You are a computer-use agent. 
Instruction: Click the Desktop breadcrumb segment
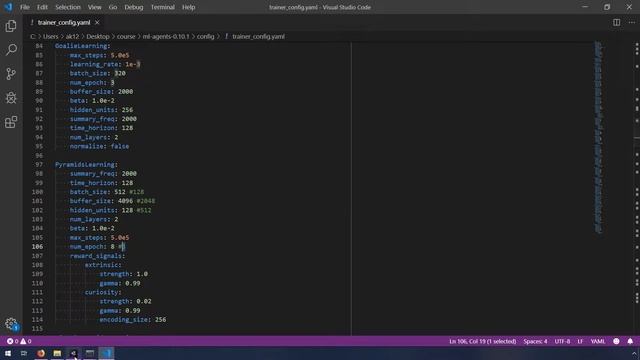(98, 36)
